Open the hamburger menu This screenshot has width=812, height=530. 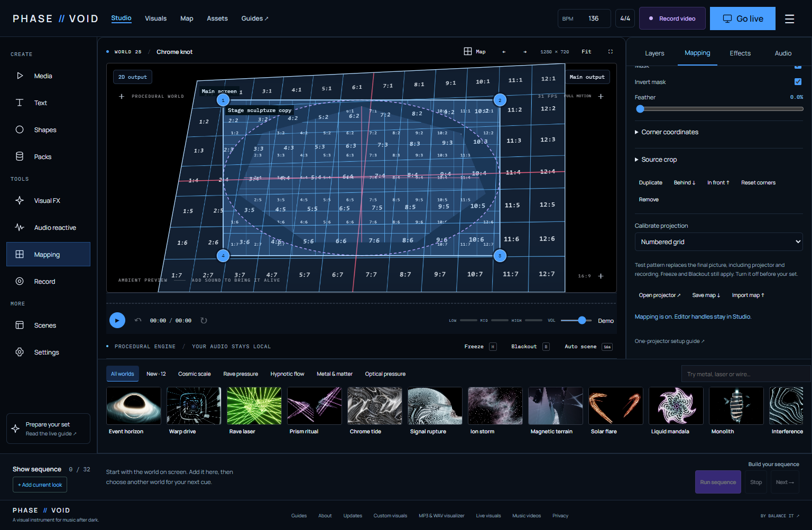[x=789, y=18]
